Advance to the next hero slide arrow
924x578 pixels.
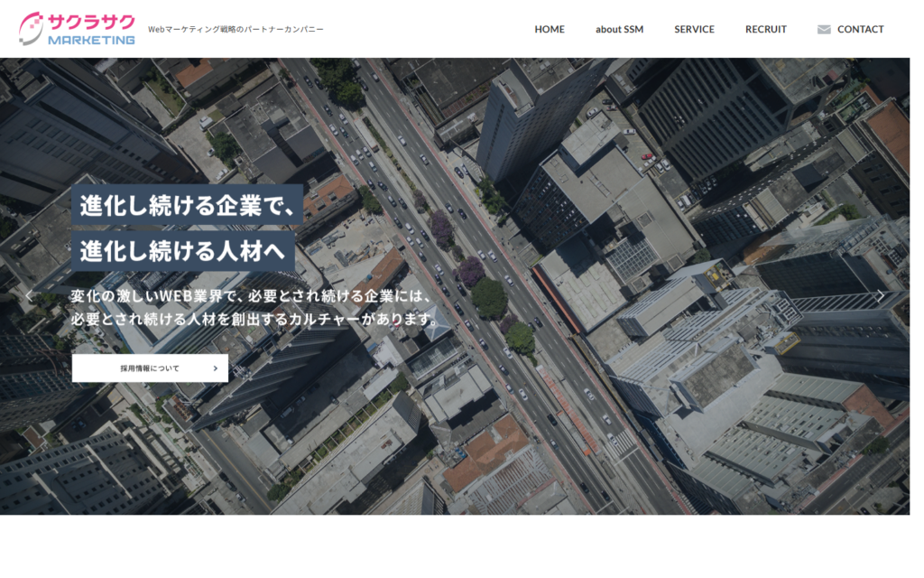pyautogui.click(x=881, y=295)
